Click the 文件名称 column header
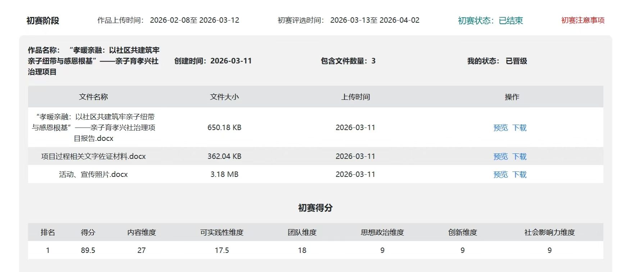The width and height of the screenshot is (644, 272). pos(93,97)
